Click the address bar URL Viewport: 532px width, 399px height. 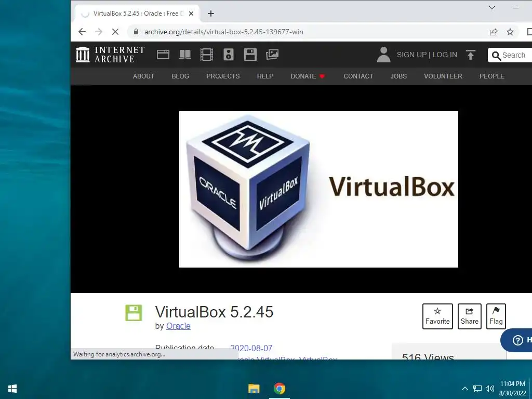[x=224, y=32]
